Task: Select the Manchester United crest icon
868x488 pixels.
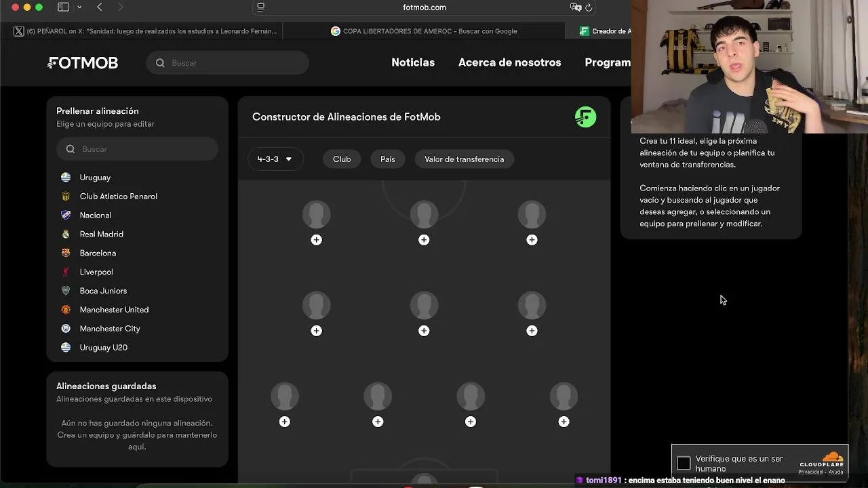Action: click(66, 310)
